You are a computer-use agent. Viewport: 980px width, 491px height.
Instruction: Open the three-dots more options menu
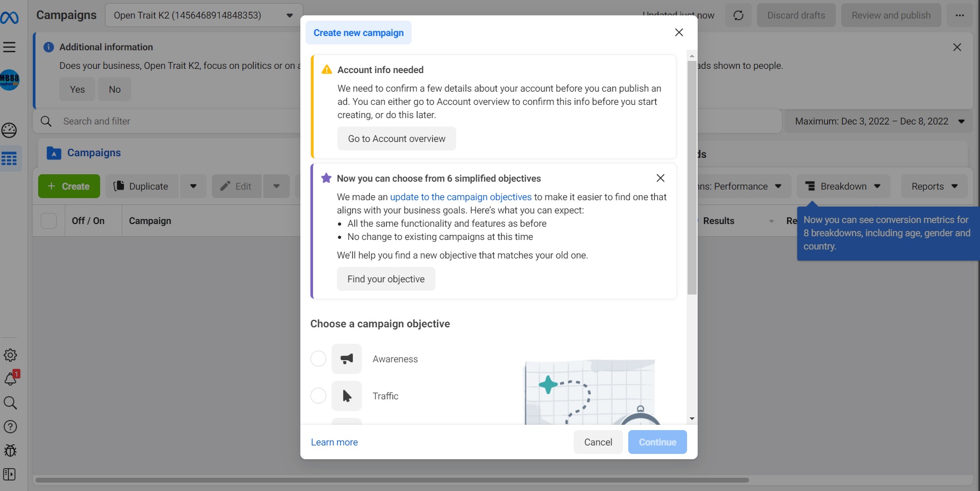tap(960, 15)
